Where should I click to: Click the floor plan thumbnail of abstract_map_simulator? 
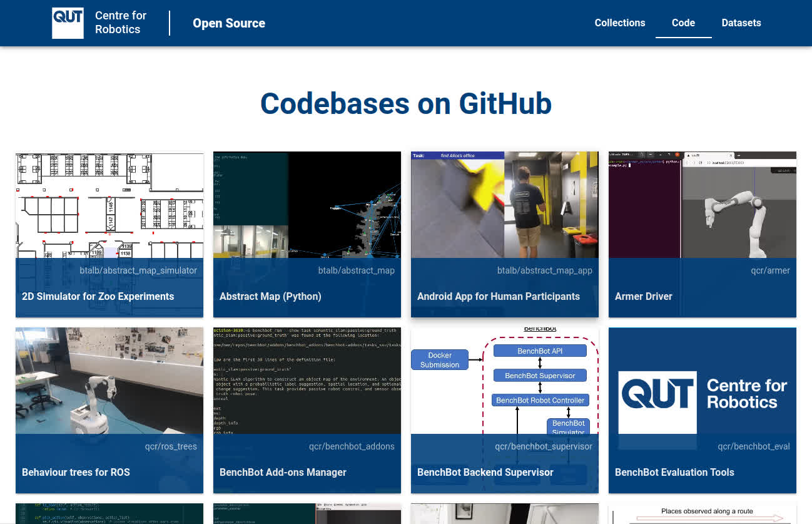[109, 205]
